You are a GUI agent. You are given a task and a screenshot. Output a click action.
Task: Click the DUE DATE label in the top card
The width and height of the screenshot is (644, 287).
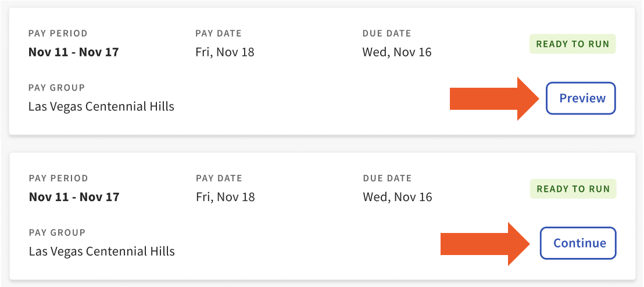click(387, 34)
